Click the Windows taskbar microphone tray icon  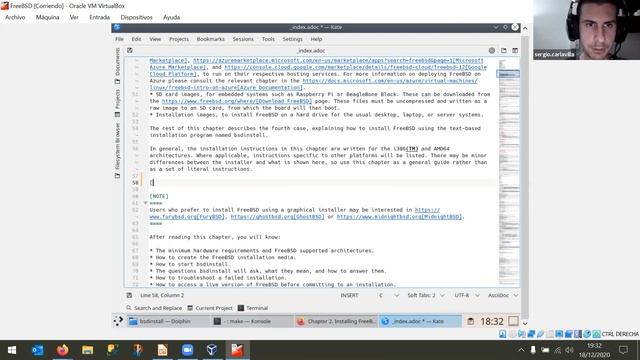(533, 350)
